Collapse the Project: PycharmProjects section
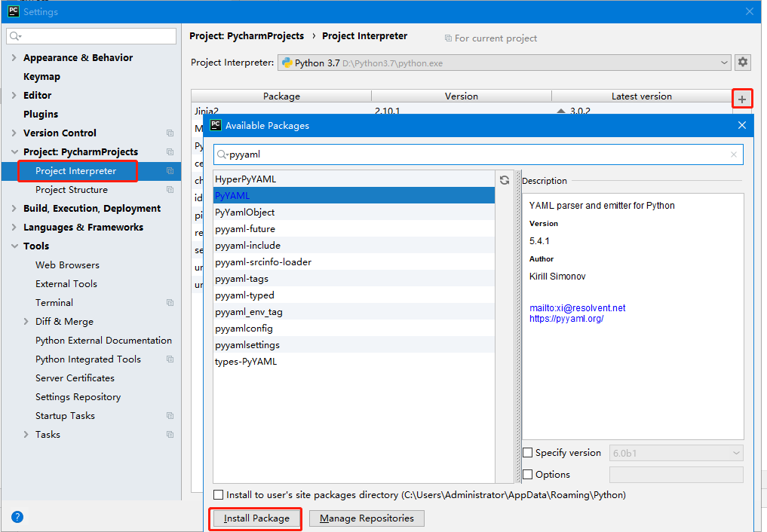 click(14, 152)
